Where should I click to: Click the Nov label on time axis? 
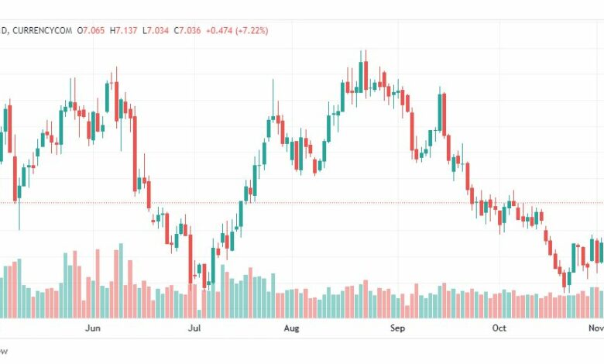point(596,328)
